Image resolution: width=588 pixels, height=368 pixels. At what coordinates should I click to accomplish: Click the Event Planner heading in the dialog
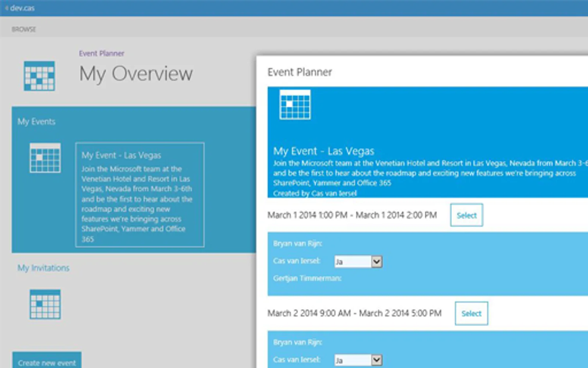pos(300,72)
